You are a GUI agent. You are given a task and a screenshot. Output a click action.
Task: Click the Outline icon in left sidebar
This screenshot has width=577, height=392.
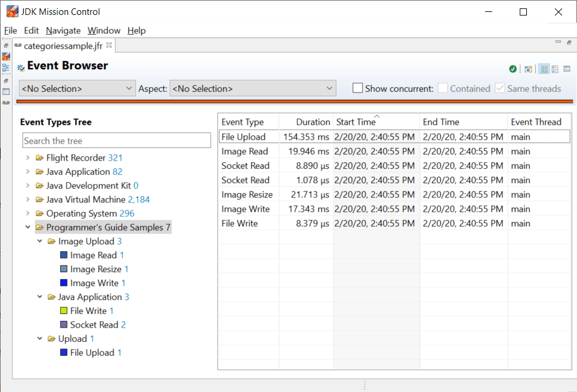click(5, 67)
